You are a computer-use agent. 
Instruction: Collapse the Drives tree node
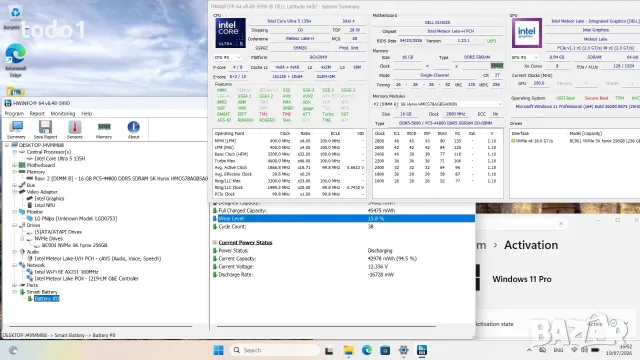[x=15, y=225]
